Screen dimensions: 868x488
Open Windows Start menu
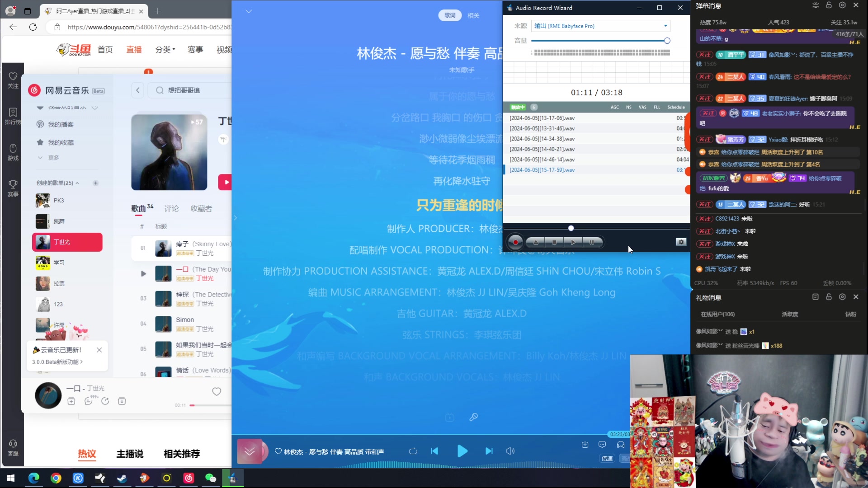coord(11,478)
